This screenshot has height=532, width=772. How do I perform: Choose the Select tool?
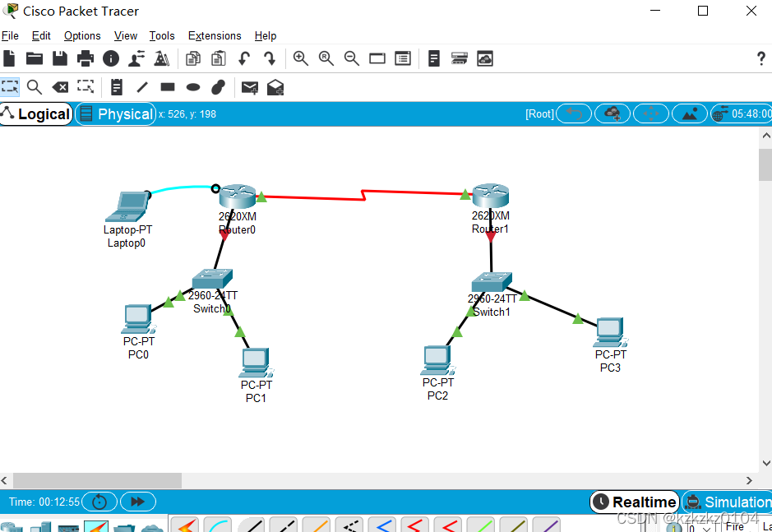coord(10,87)
